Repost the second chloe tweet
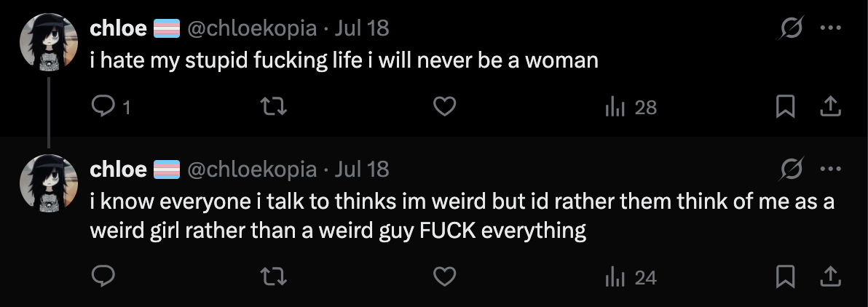The width and height of the screenshot is (868, 307). (275, 276)
